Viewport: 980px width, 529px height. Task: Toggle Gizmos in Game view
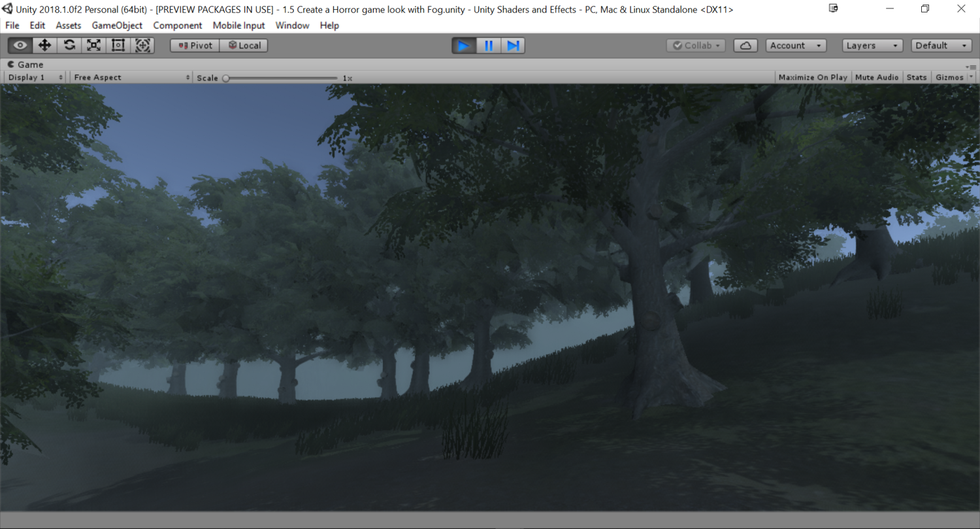pyautogui.click(x=949, y=77)
